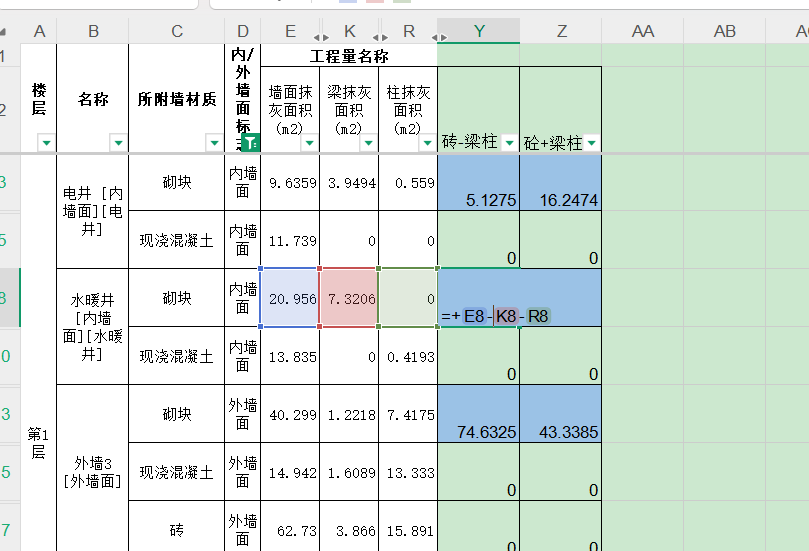Select cell with value 14.942
Screen dimensions: 809x551
coord(290,472)
